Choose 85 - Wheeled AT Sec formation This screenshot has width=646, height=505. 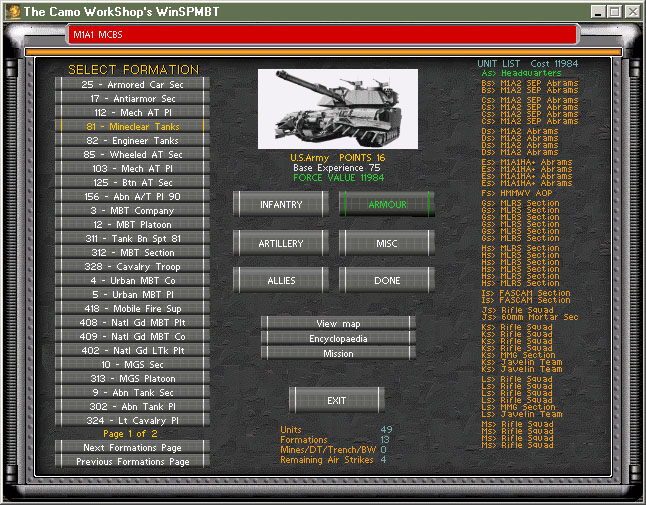132,154
